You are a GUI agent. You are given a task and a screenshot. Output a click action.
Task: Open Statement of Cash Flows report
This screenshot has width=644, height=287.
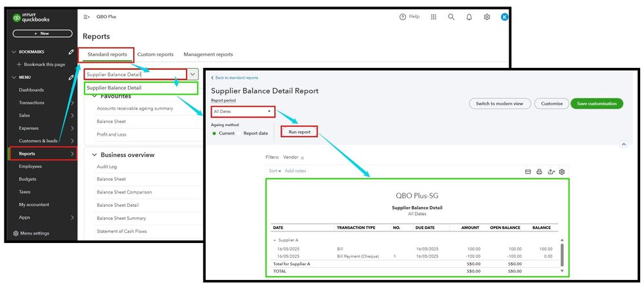coord(121,231)
